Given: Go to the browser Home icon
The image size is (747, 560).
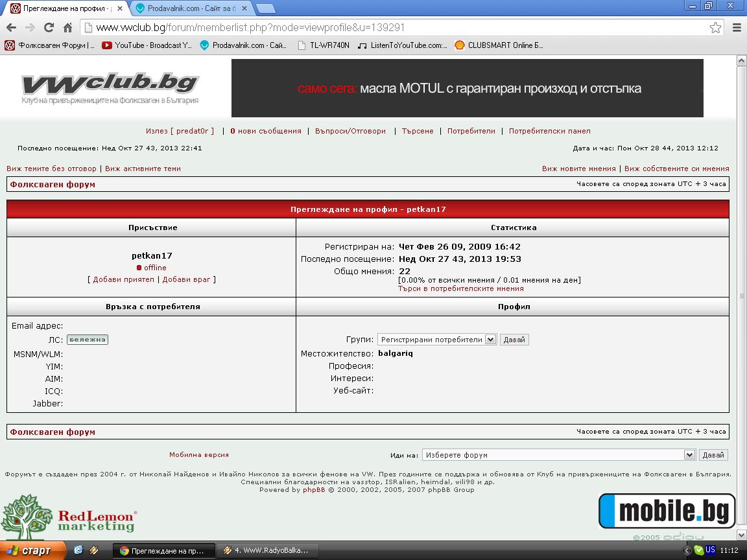Looking at the screenshot, I should (67, 28).
